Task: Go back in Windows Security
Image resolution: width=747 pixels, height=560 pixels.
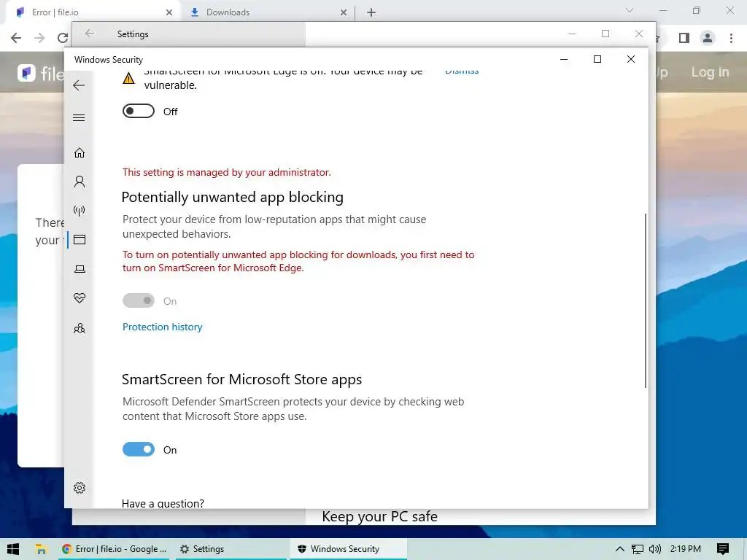Action: [x=79, y=86]
